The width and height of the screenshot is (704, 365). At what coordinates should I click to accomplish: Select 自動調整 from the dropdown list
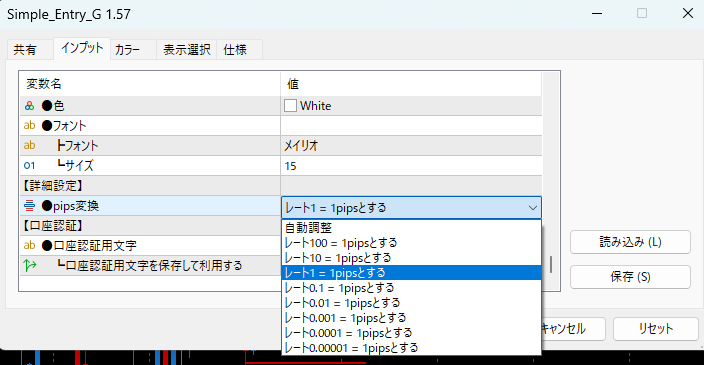411,228
